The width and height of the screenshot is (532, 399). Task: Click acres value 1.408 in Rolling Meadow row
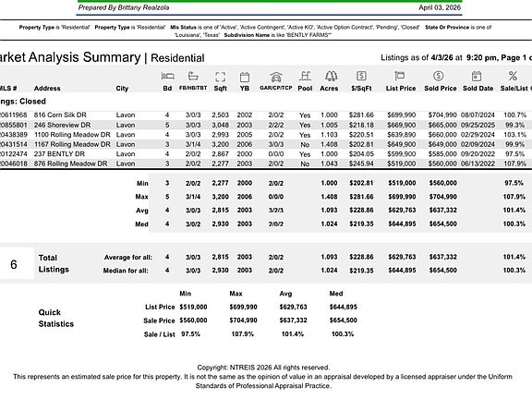pyautogui.click(x=329, y=144)
